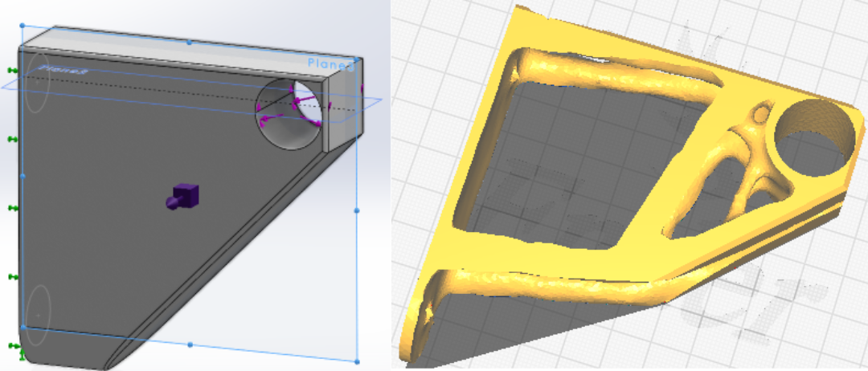Click Plane3's bottom-right corner blue handle

(357, 361)
